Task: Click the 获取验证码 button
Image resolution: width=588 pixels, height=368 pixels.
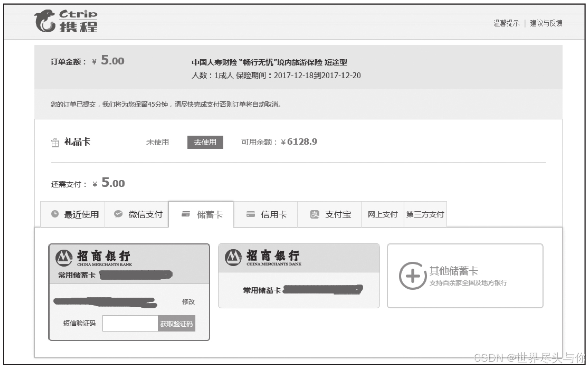Action: pyautogui.click(x=177, y=324)
